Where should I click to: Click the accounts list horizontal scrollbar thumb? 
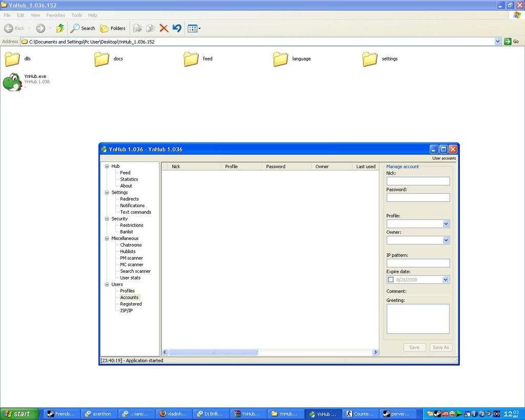[x=213, y=352]
